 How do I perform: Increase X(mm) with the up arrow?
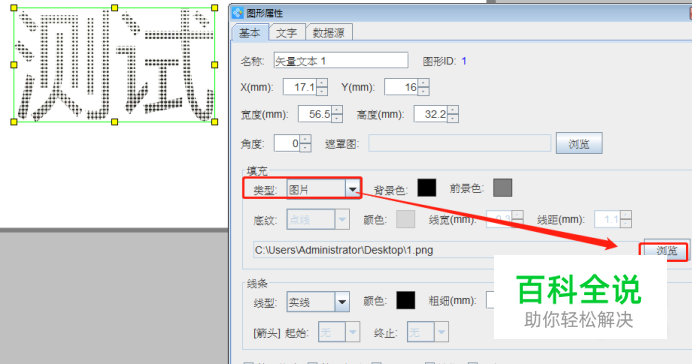click(x=322, y=83)
